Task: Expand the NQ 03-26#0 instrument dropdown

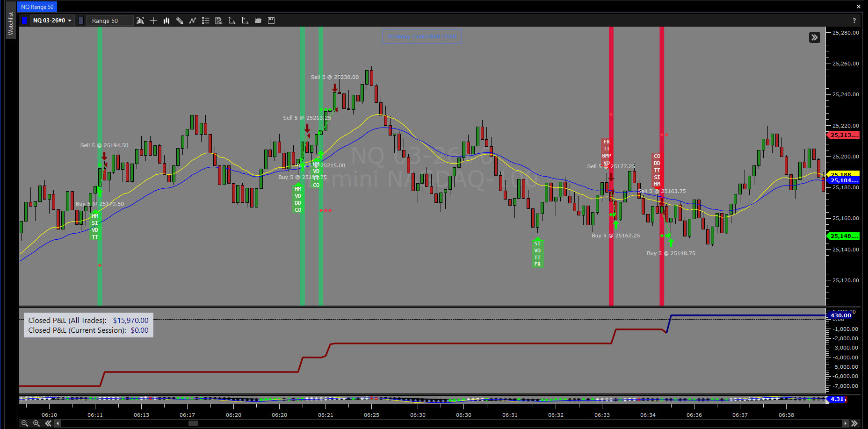Action: pos(52,21)
